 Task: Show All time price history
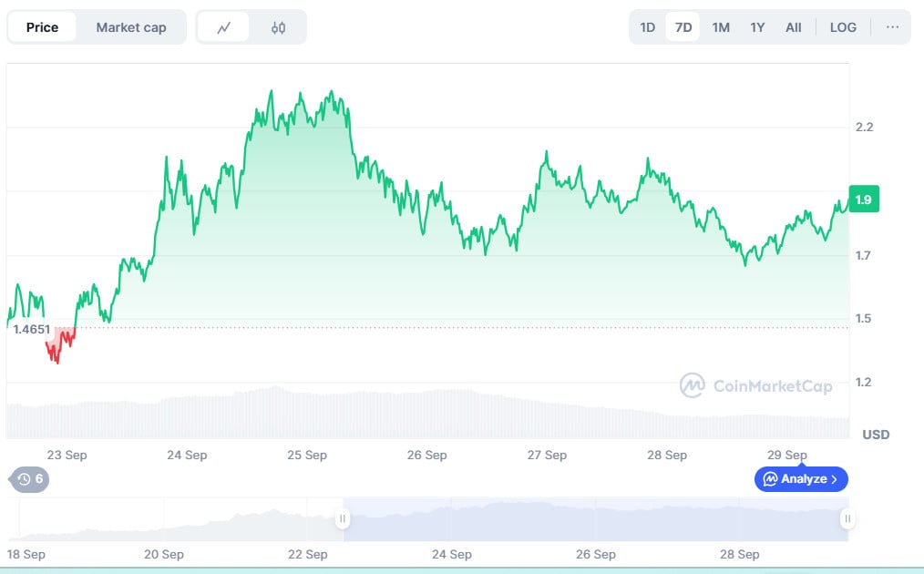pos(793,27)
